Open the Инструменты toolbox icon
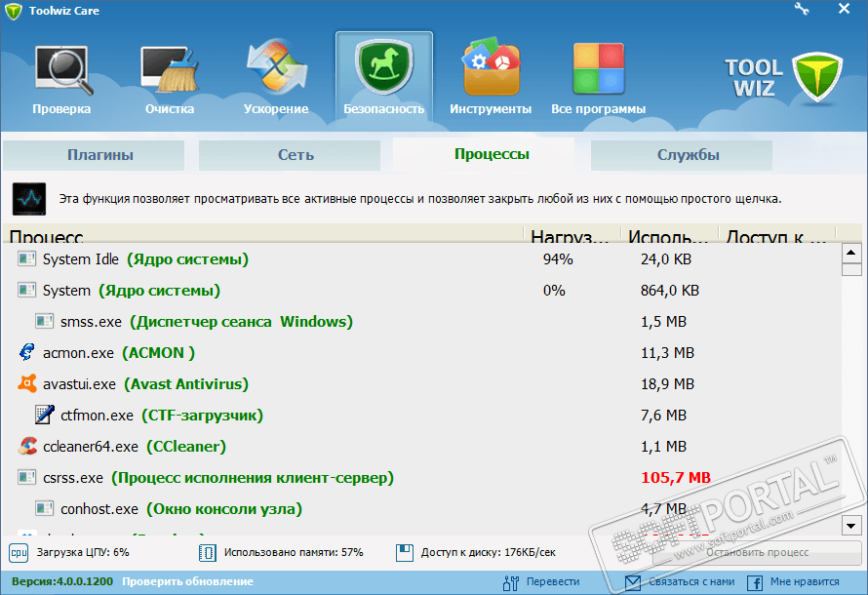The image size is (868, 595). point(491,66)
